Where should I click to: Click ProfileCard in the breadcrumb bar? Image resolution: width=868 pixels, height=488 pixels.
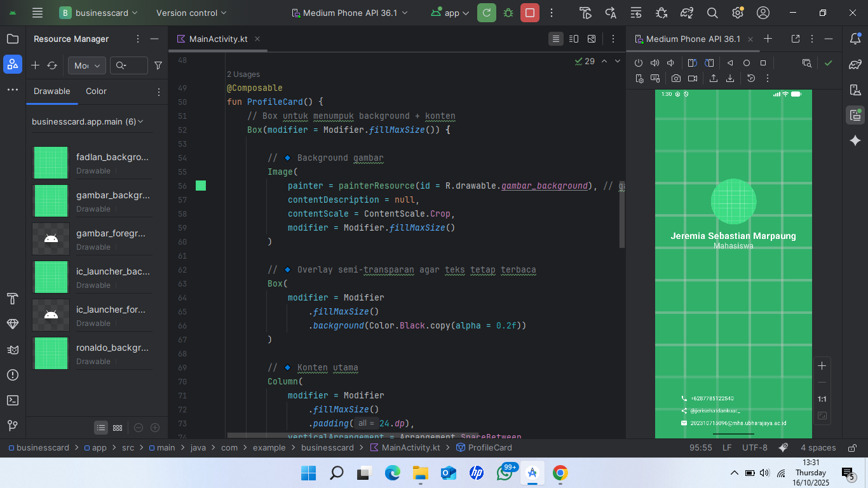(x=489, y=447)
